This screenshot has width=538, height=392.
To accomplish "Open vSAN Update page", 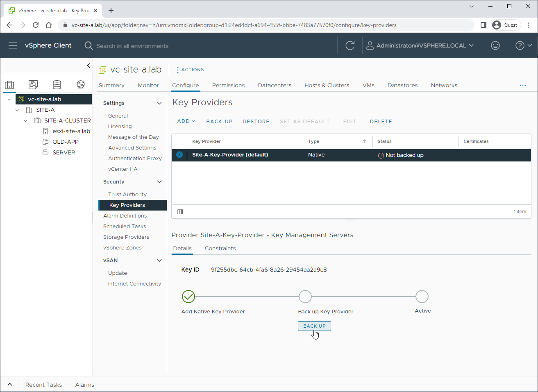I will click(x=118, y=273).
